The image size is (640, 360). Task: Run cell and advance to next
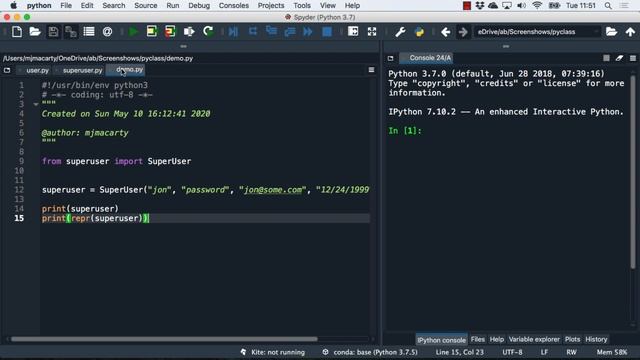click(170, 31)
